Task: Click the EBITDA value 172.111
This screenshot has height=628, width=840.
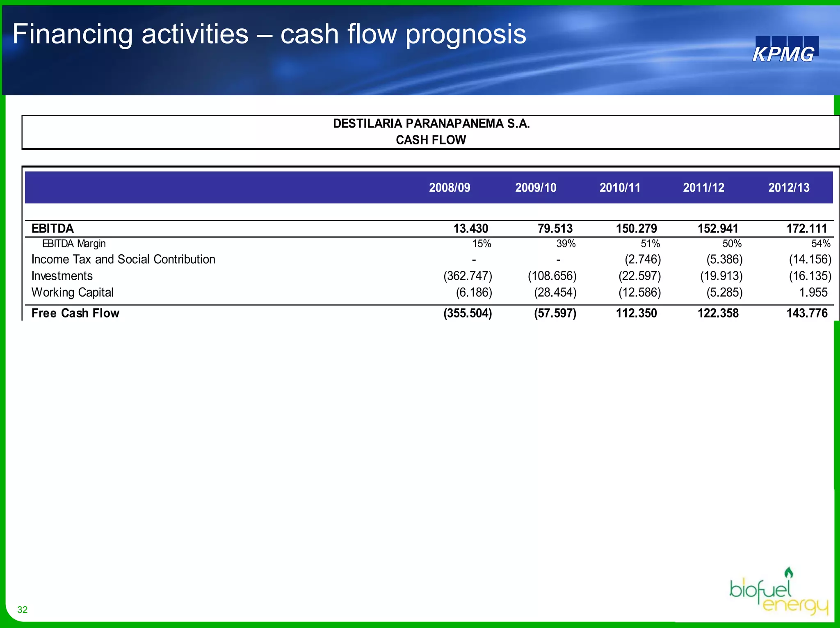Action: point(807,228)
